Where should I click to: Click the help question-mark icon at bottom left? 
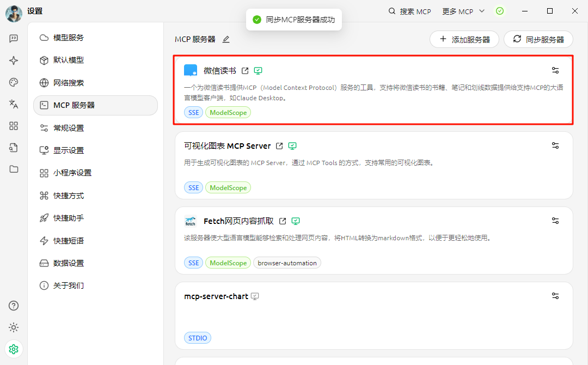[x=13, y=306]
